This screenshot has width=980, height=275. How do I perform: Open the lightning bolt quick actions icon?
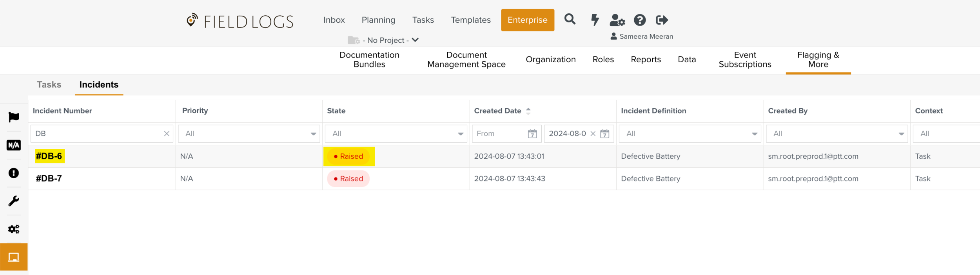click(595, 20)
